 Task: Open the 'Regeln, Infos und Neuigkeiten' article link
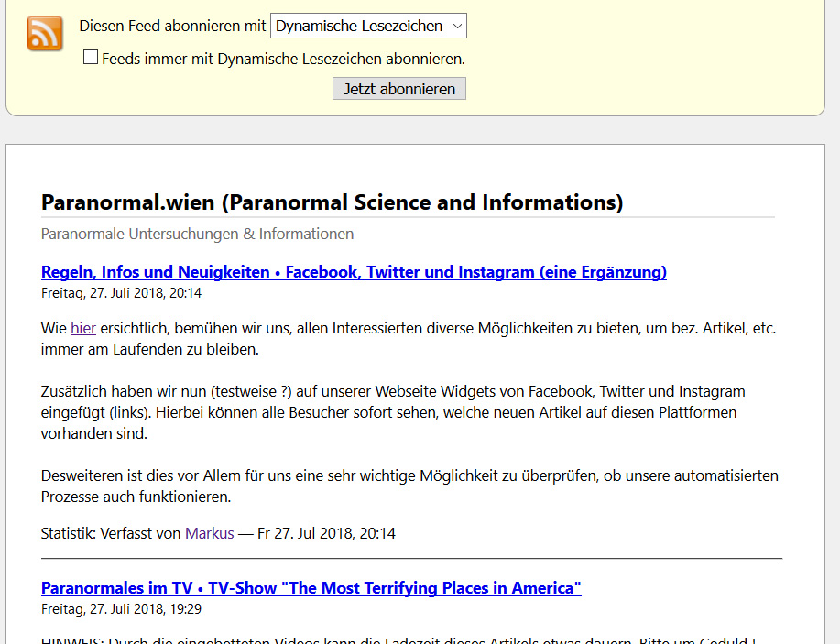click(354, 272)
